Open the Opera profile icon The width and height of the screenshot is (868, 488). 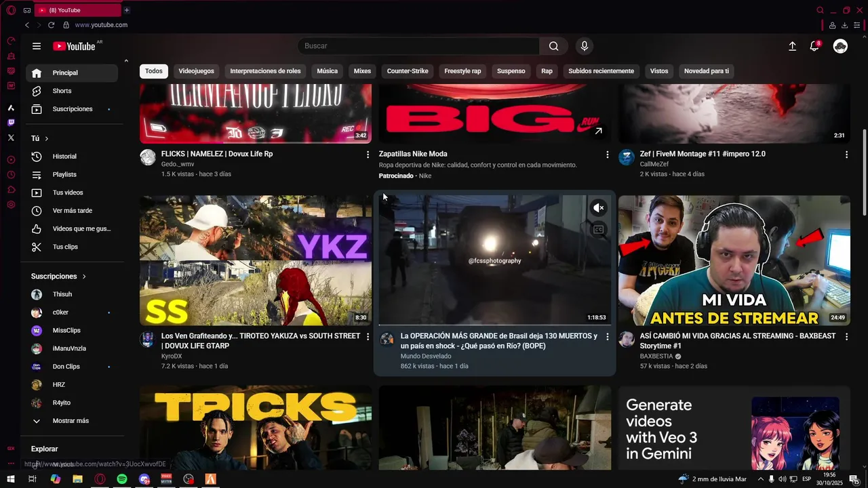(x=832, y=25)
